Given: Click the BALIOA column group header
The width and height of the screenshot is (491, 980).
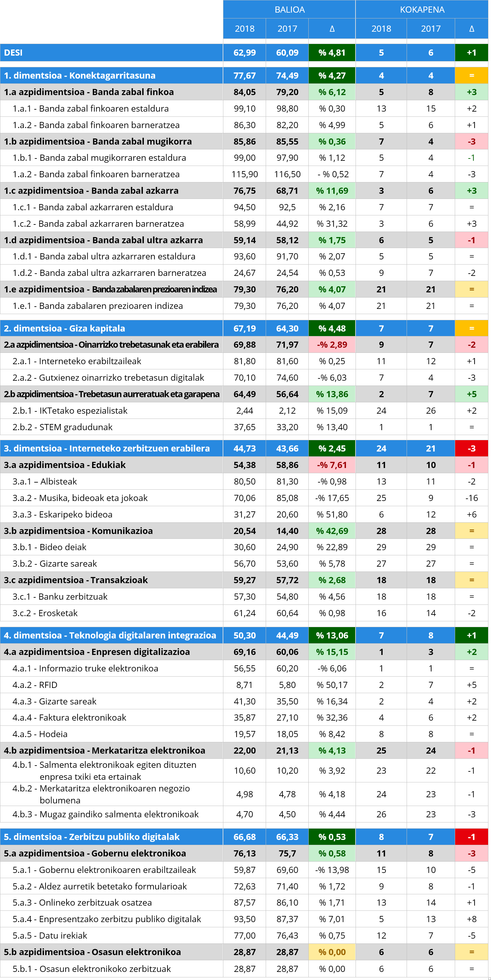Looking at the screenshot, I should 289,9.
